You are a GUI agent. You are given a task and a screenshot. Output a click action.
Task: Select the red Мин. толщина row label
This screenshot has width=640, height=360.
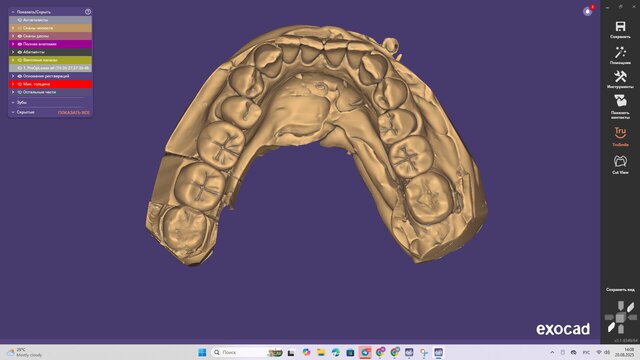[36, 84]
